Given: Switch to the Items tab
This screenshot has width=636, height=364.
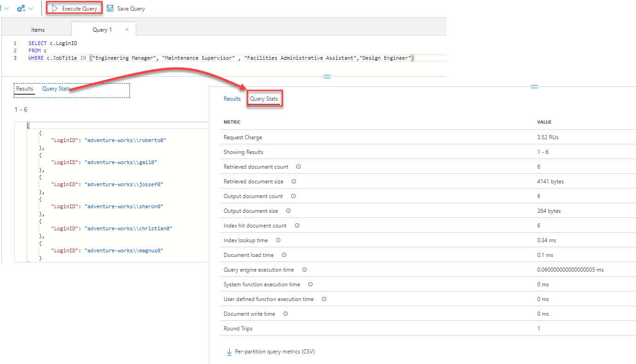Looking at the screenshot, I should (x=38, y=30).
